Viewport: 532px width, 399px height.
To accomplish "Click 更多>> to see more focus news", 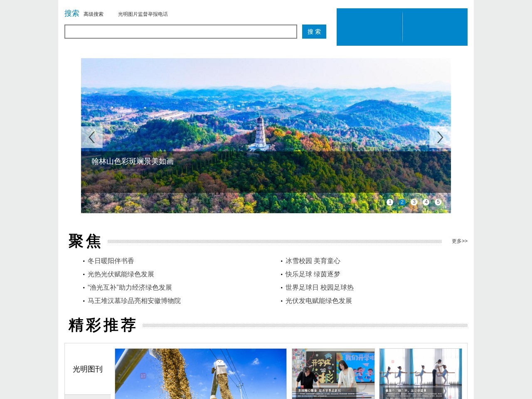I will (459, 241).
